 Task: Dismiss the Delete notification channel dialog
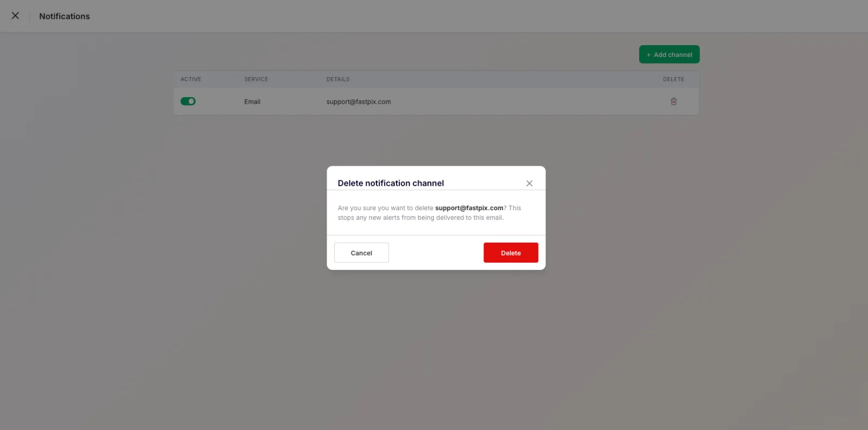click(529, 184)
